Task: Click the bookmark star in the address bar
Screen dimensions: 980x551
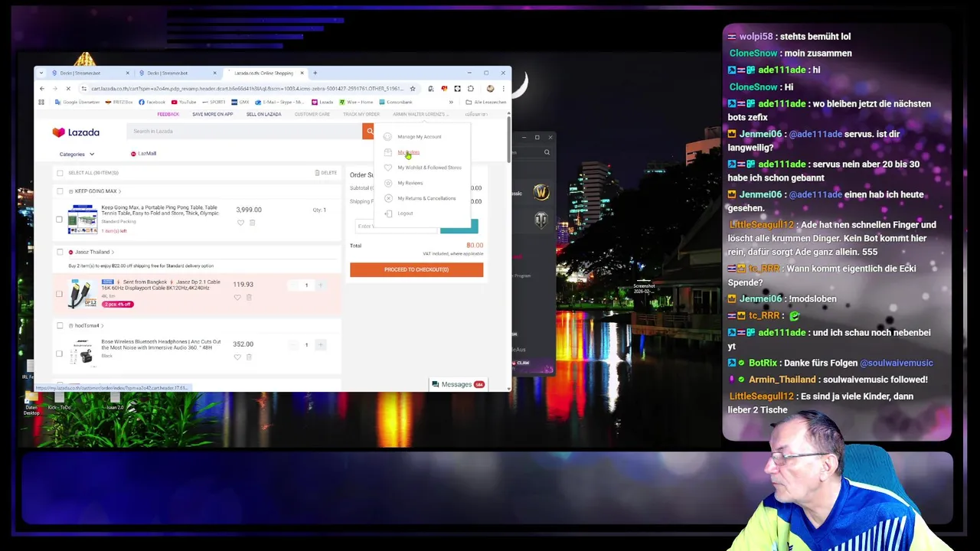Action: (413, 88)
